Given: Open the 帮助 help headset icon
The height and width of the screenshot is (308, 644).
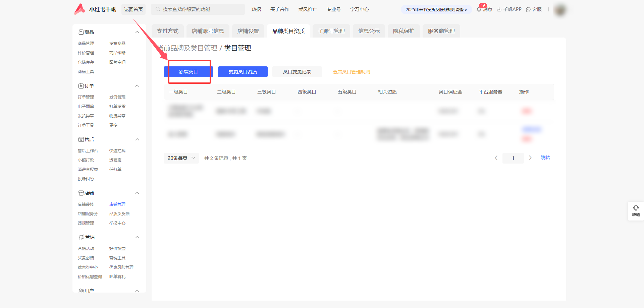Looking at the screenshot, I should (636, 208).
